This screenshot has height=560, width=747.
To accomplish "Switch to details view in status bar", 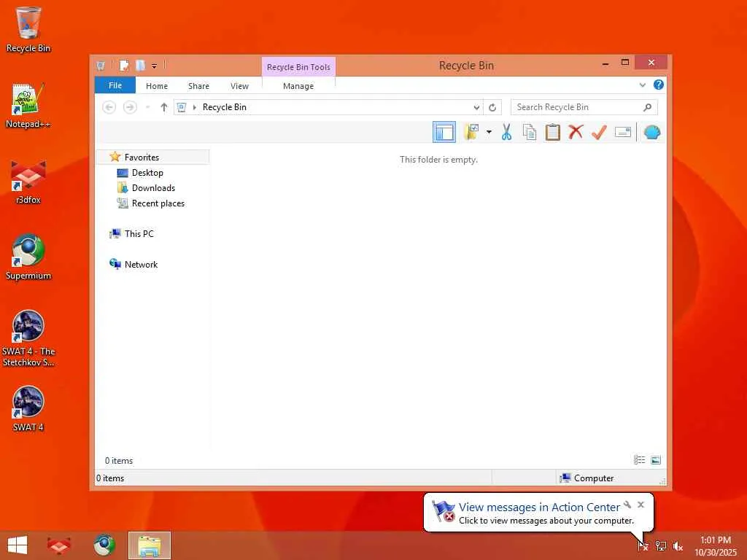I will 639,460.
